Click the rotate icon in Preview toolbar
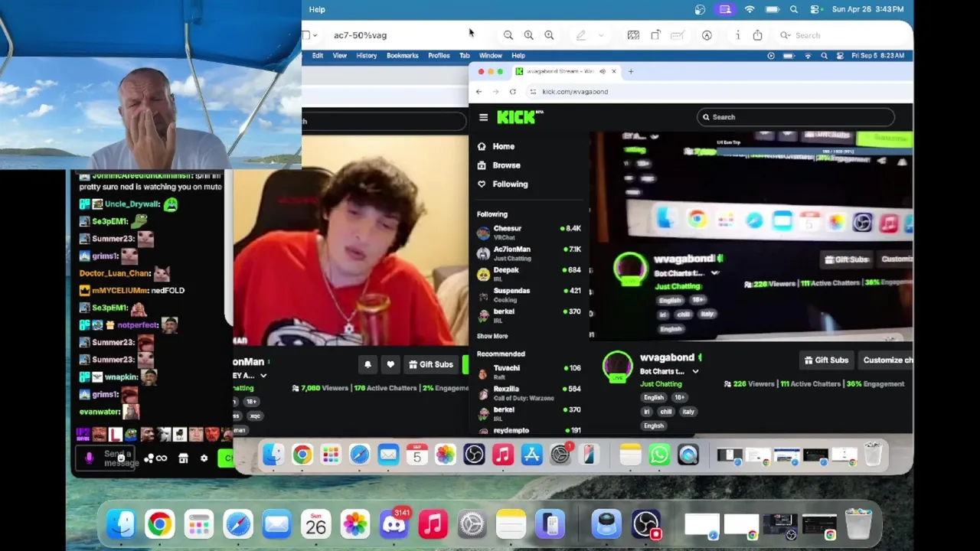 point(655,35)
